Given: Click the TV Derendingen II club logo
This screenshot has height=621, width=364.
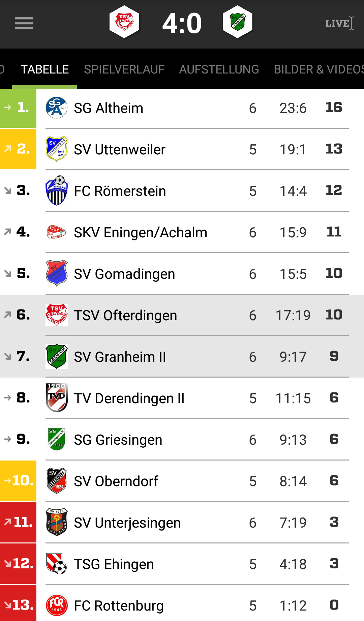Looking at the screenshot, I should coord(57,398).
